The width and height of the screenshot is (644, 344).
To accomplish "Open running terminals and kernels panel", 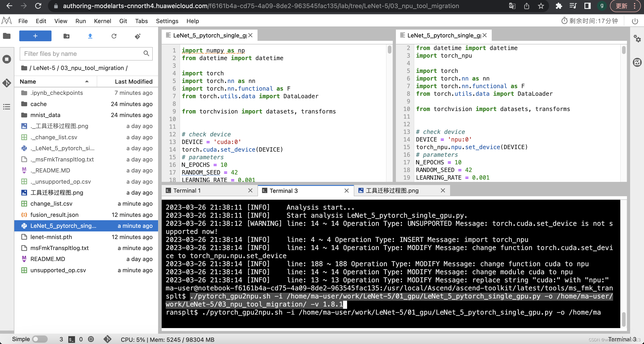I will pos(7,59).
